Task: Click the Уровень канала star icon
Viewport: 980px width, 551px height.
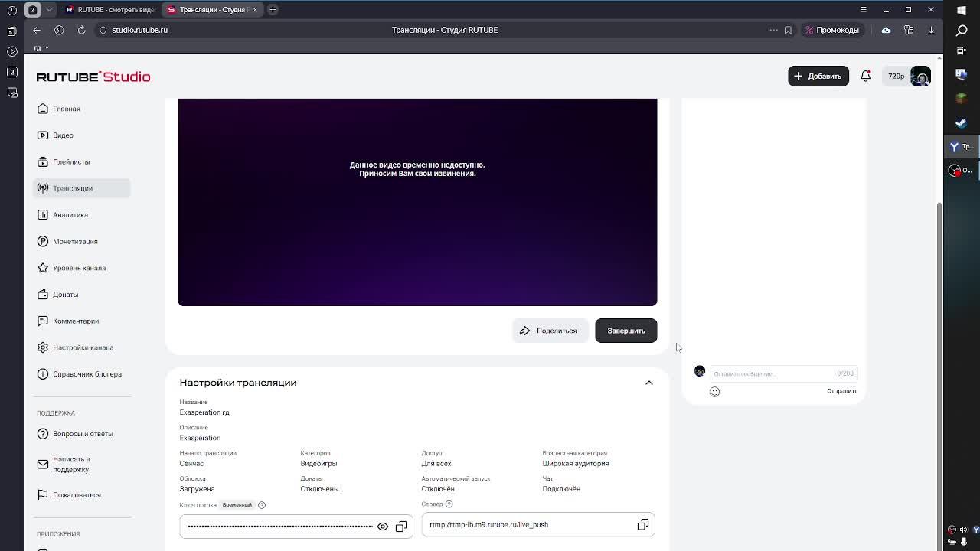Action: point(43,268)
